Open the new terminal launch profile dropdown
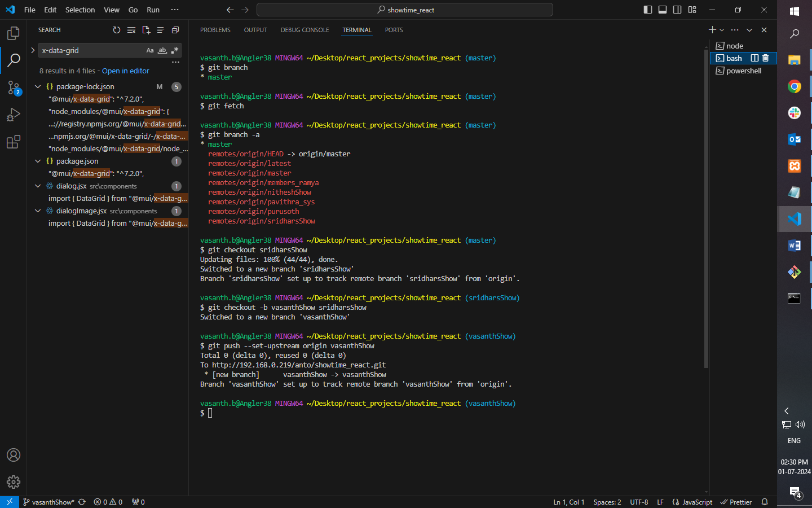The image size is (812, 508). coord(722,30)
